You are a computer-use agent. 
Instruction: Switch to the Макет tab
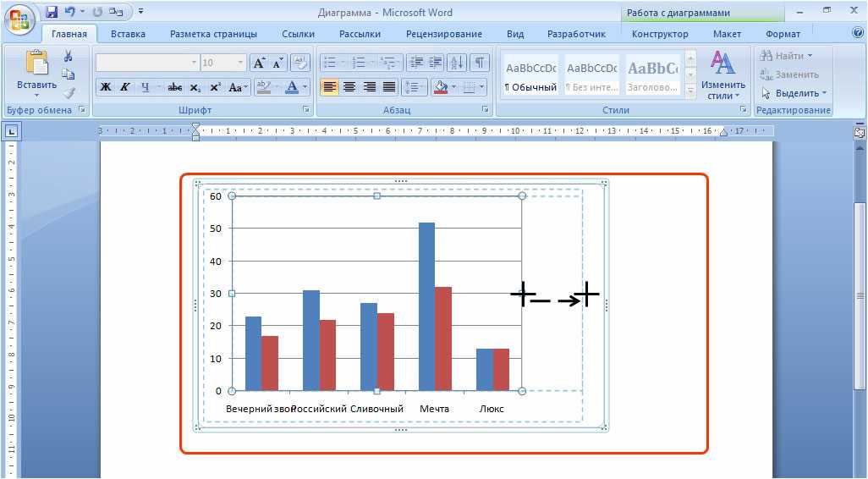(x=727, y=34)
